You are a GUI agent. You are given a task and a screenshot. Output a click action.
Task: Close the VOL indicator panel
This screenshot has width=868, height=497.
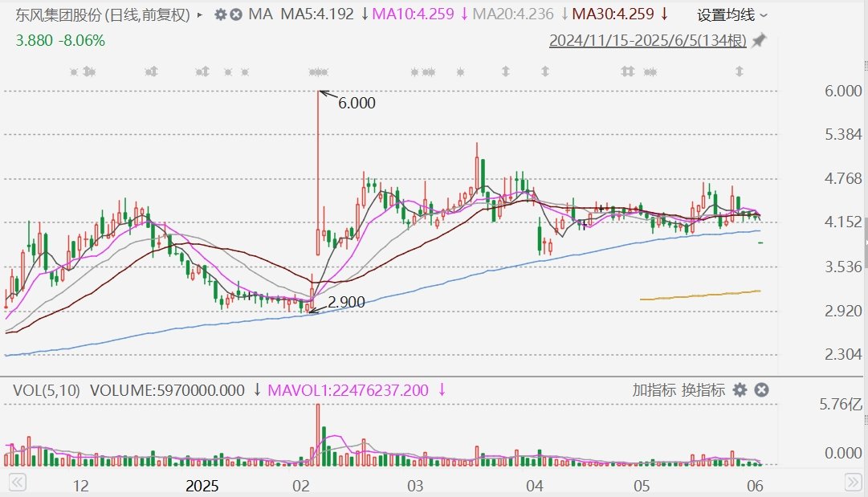click(x=762, y=390)
